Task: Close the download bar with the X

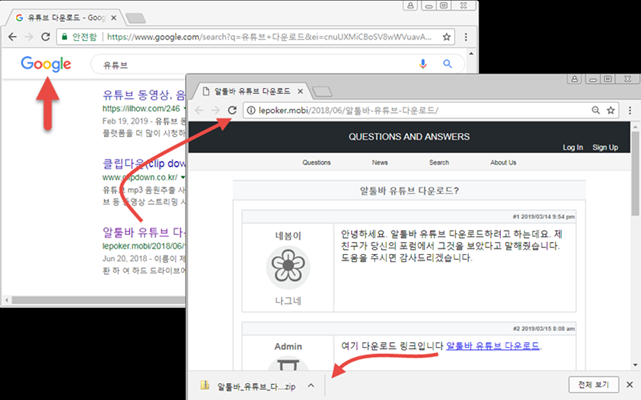Action: tap(626, 385)
